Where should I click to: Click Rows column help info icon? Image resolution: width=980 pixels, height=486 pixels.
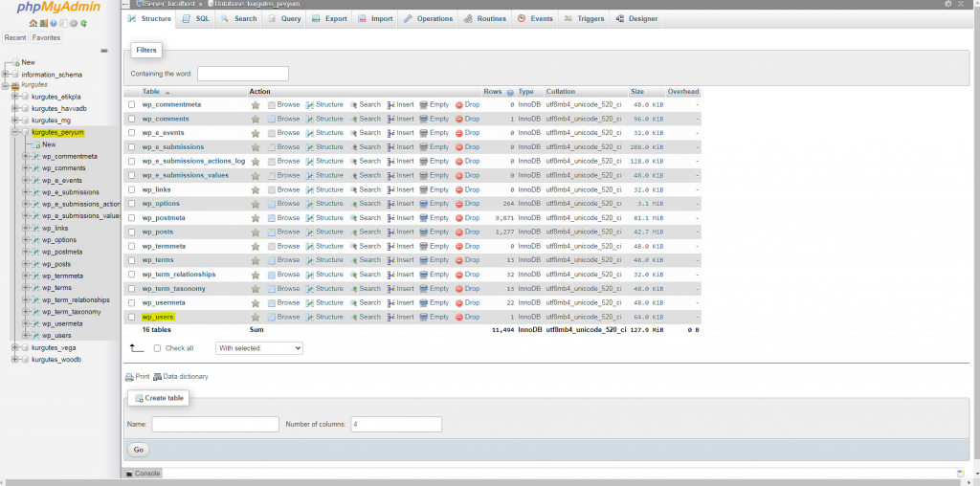510,92
